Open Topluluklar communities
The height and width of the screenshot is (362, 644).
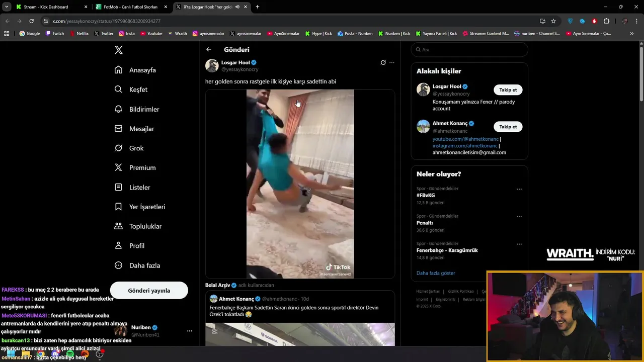tap(138, 226)
